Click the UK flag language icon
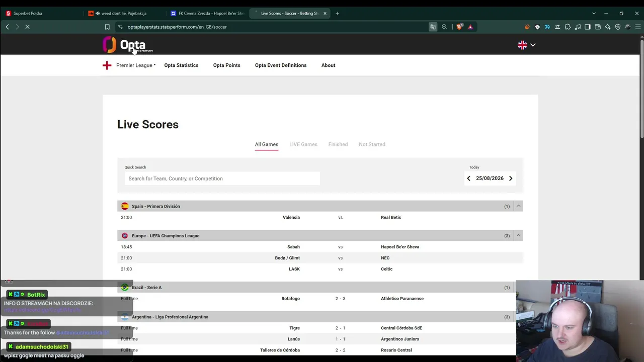The height and width of the screenshot is (362, 644). coord(522,45)
